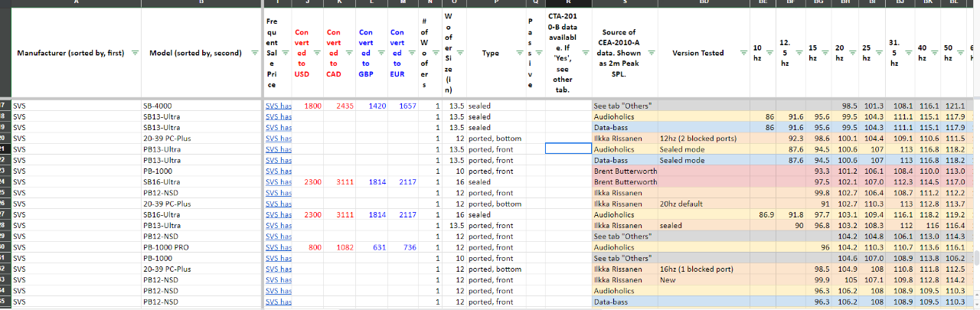The width and height of the screenshot is (980, 310).
Task: Select the '12hz (2 blocked ports)' cell
Action: coord(704,138)
